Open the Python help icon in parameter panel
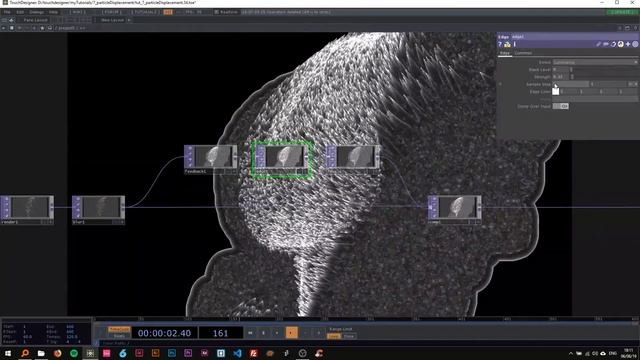 click(x=507, y=44)
